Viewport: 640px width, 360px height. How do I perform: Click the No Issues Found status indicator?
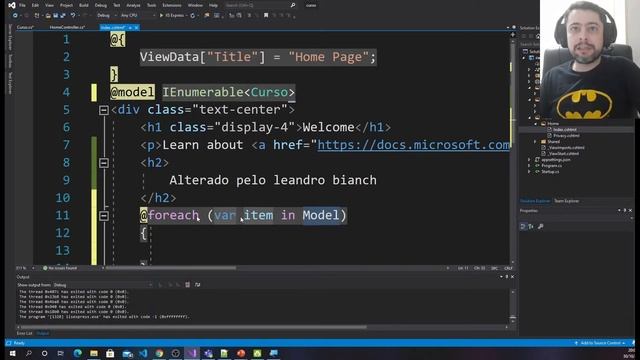coord(60,268)
